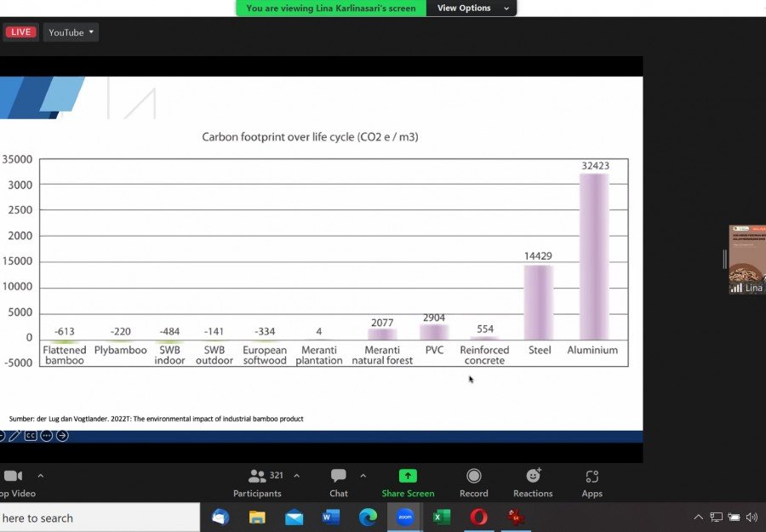766x532 pixels.
Task: Click Lina's video thumbnail
Action: [747, 259]
